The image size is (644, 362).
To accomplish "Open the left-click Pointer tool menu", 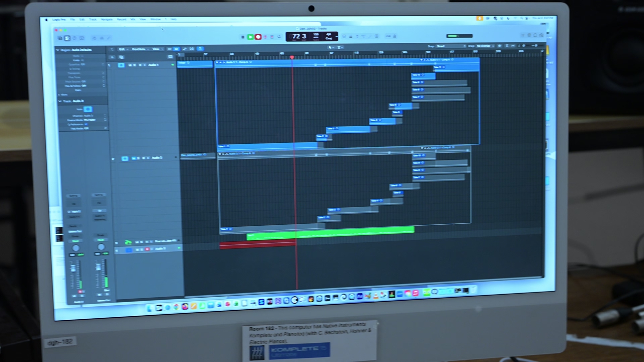I will pyautogui.click(x=330, y=47).
